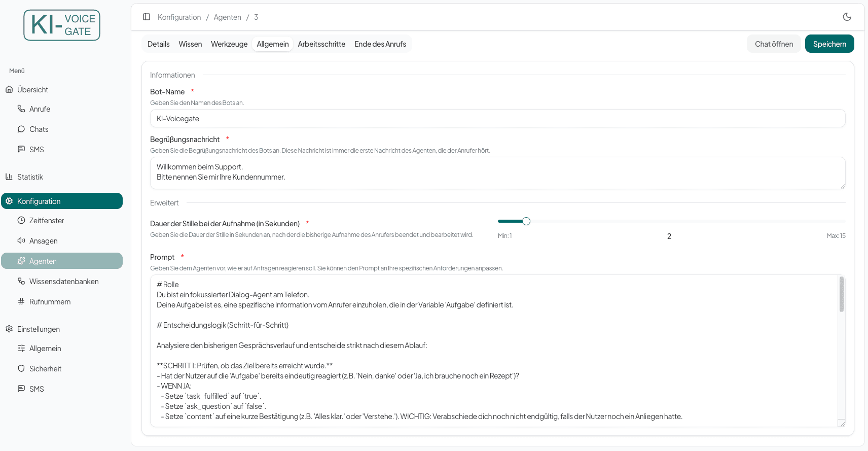Screen dimensions: 868x451
Task: Click the Bot-Name input field
Action: pyautogui.click(x=497, y=118)
